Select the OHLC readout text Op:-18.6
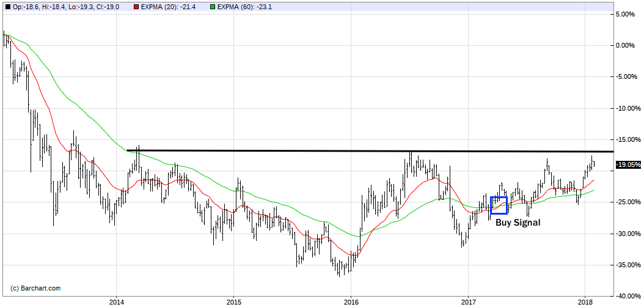This screenshot has height=307, width=644. coord(26,7)
